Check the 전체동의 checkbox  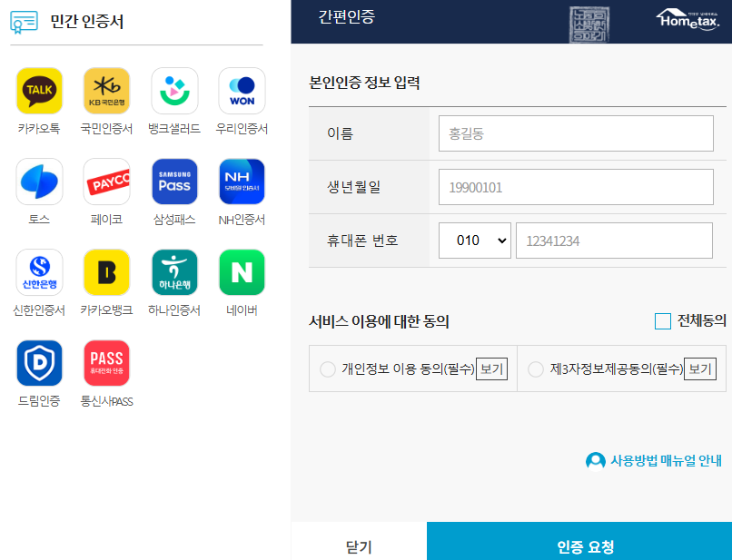(x=662, y=321)
